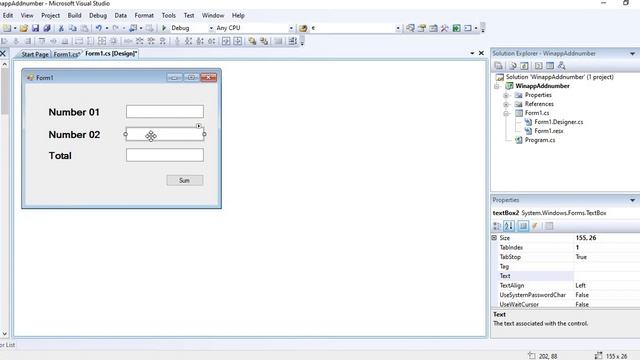Viewport: 640px width, 360px height.
Task: Click Refresh in Solution Explorer toolbar
Action: (524, 66)
